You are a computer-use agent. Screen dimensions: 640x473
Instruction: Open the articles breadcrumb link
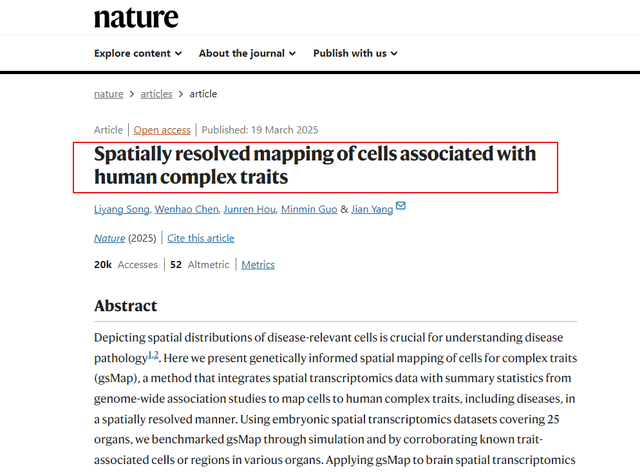tap(156, 94)
